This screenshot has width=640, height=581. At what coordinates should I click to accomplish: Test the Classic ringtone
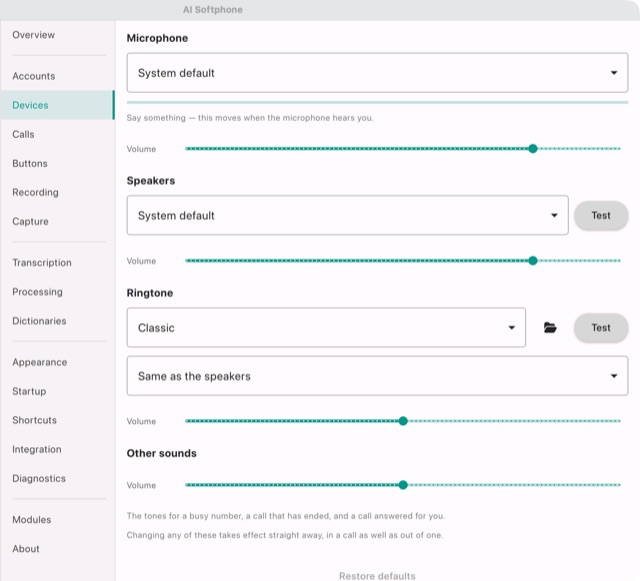tap(601, 327)
